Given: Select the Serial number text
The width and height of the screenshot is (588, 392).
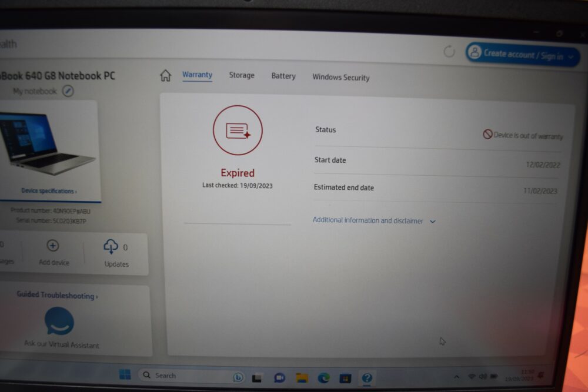Looking at the screenshot, I should [51, 221].
